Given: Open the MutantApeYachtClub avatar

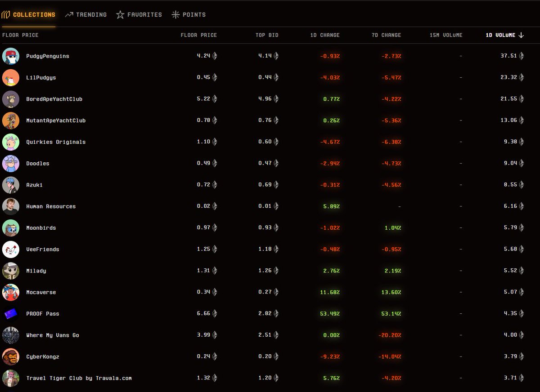Looking at the screenshot, I should point(11,120).
